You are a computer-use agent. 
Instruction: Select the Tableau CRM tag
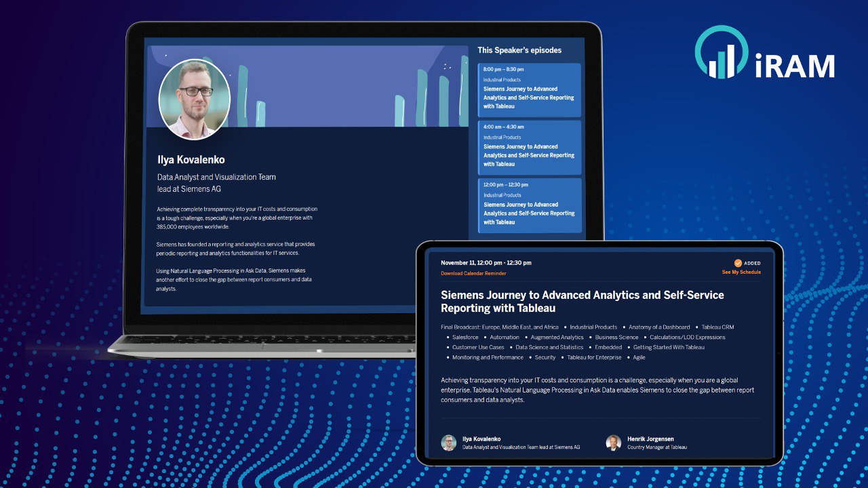(x=717, y=327)
